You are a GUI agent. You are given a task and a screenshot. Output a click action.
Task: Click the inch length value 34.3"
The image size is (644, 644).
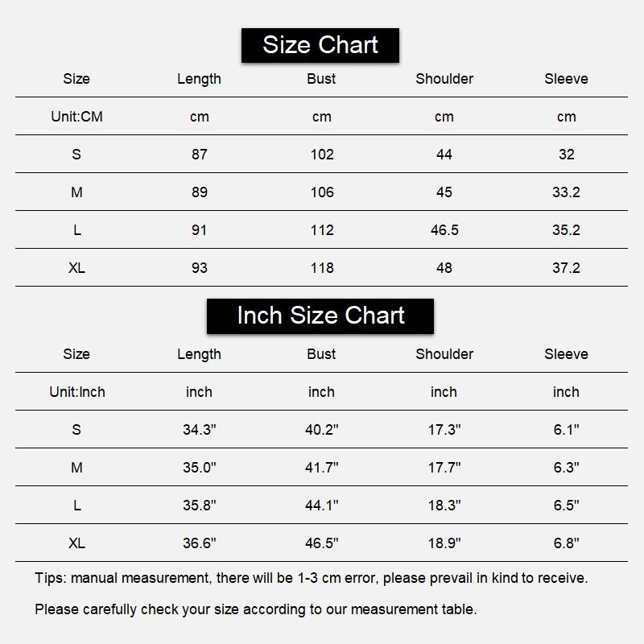[x=199, y=430]
